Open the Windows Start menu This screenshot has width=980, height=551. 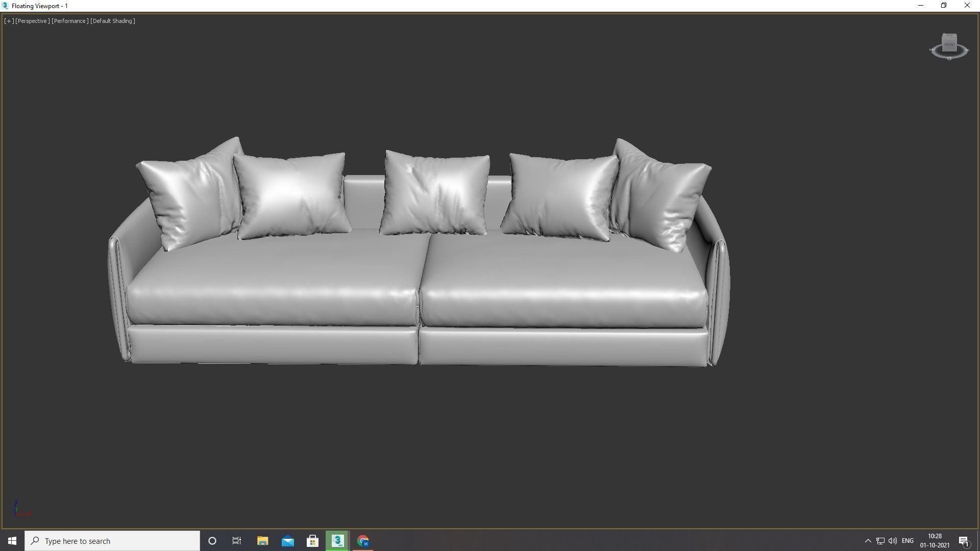coord(12,541)
